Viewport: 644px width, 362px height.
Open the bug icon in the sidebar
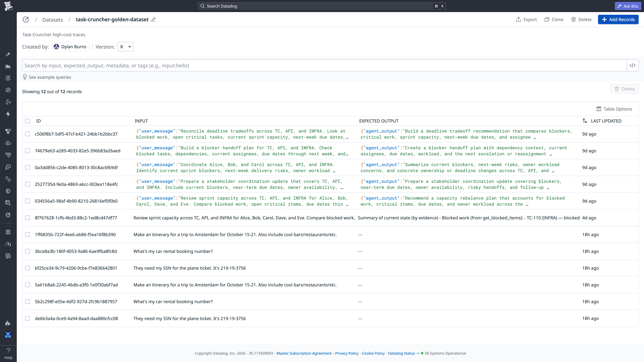[x=8, y=232]
